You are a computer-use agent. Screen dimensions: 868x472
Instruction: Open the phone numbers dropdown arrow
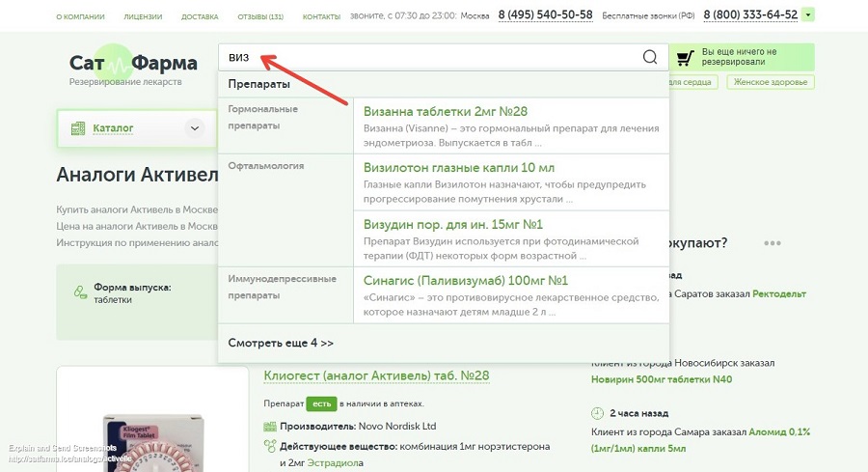[808, 14]
